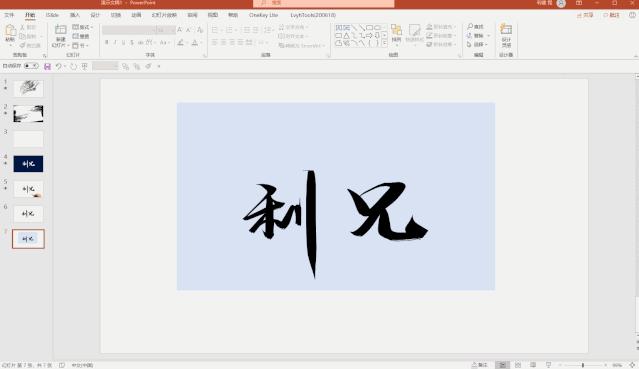The height and width of the screenshot is (369, 639).
Task: Click the Redo arrow icon
Action: tap(73, 66)
